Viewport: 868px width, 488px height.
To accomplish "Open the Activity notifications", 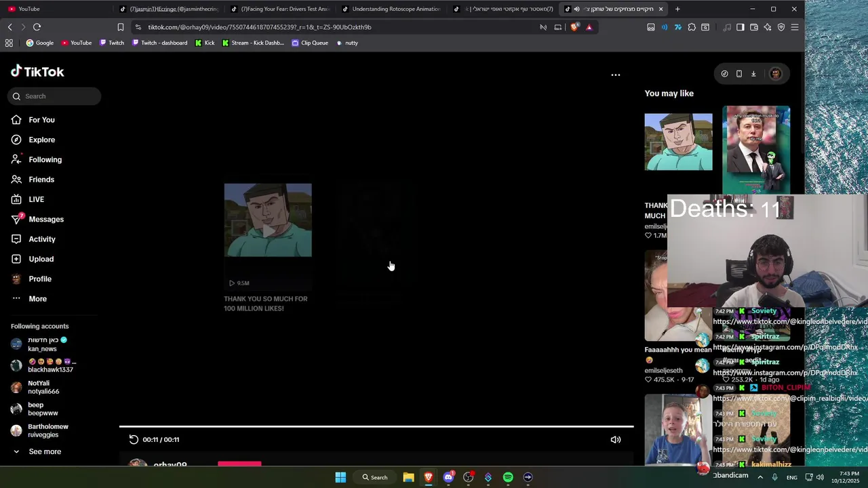I will pyautogui.click(x=33, y=239).
